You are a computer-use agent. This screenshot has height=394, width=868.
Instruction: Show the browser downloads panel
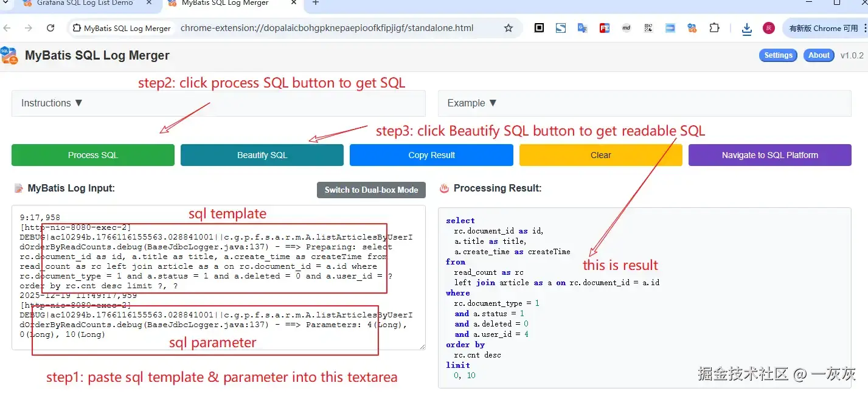pyautogui.click(x=747, y=29)
